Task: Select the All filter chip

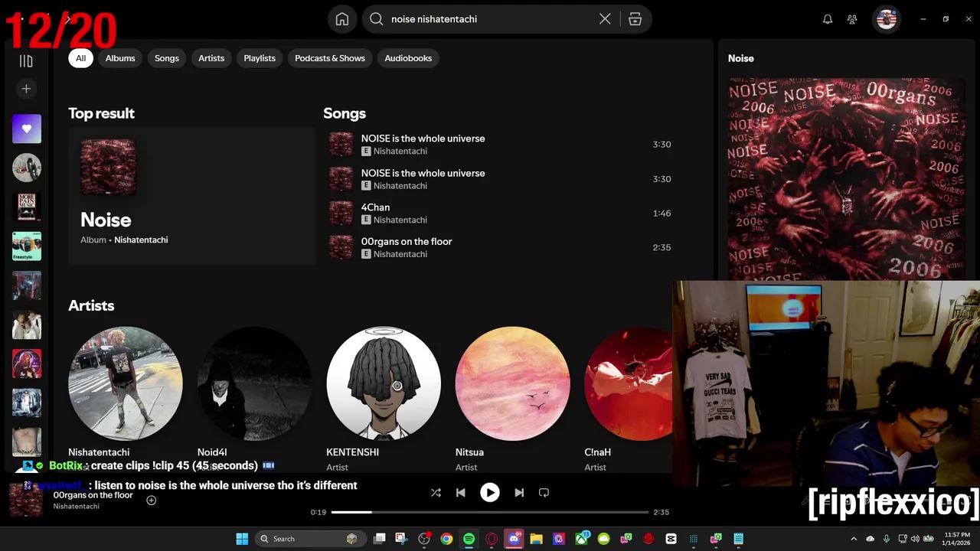Action: point(80,58)
